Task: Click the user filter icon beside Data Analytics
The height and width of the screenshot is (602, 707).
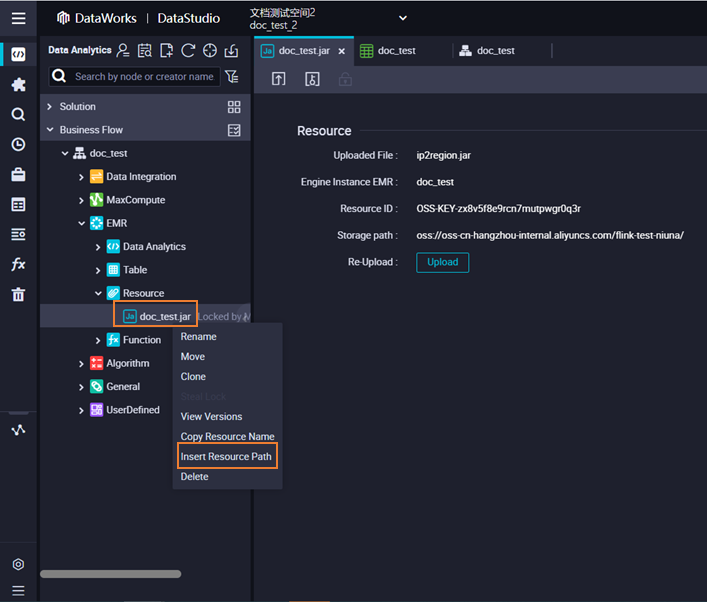Action: [x=123, y=51]
